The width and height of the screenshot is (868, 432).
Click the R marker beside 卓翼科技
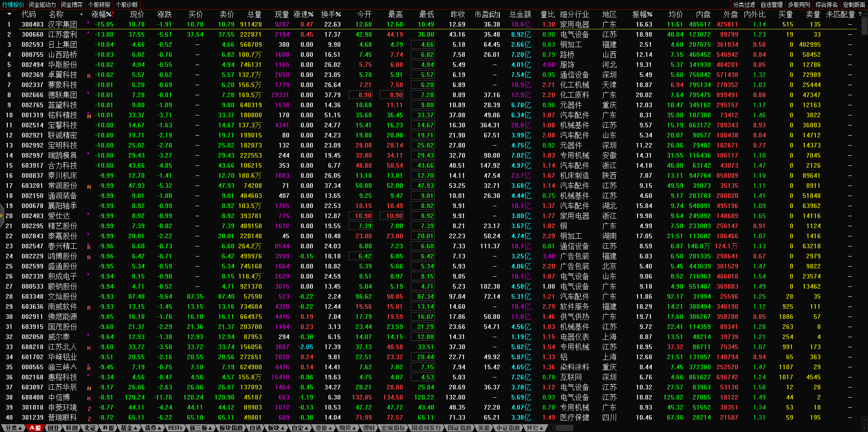(x=89, y=76)
